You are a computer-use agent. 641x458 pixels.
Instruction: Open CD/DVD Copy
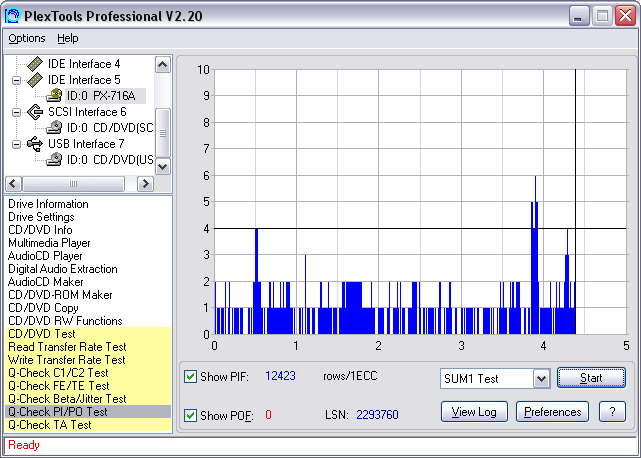pos(43,308)
